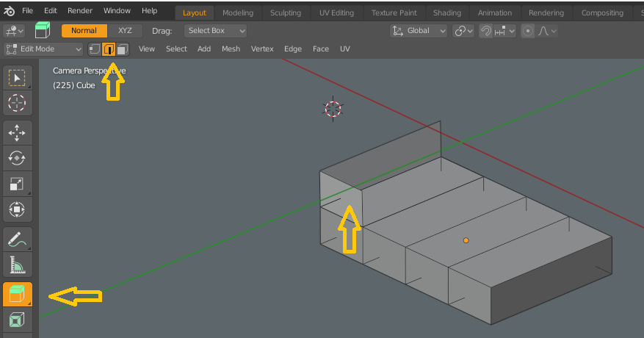Open the Mesh menu

click(231, 49)
